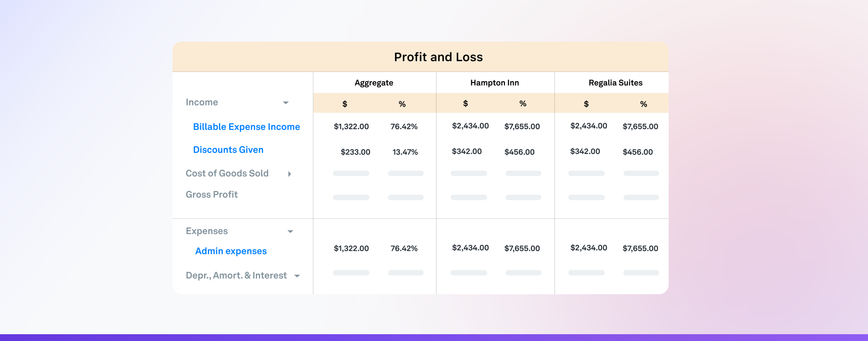Select the % header under Regalia Suites
The image size is (868, 341).
click(x=643, y=103)
